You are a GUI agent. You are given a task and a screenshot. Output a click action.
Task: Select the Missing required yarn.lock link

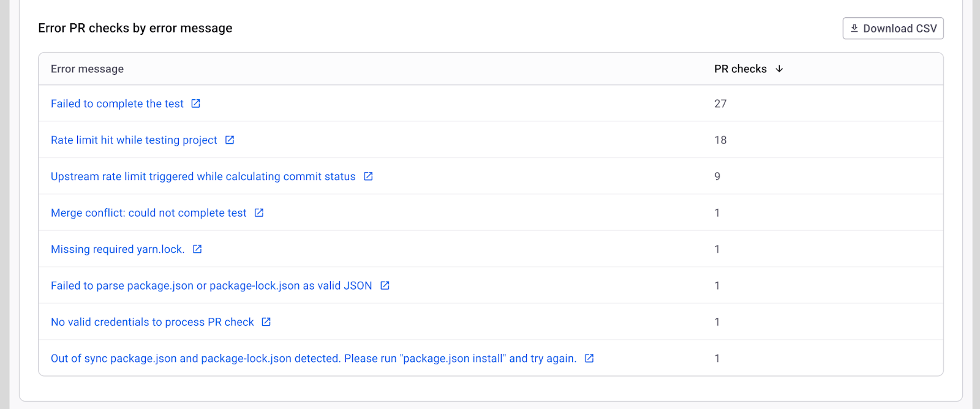click(117, 249)
